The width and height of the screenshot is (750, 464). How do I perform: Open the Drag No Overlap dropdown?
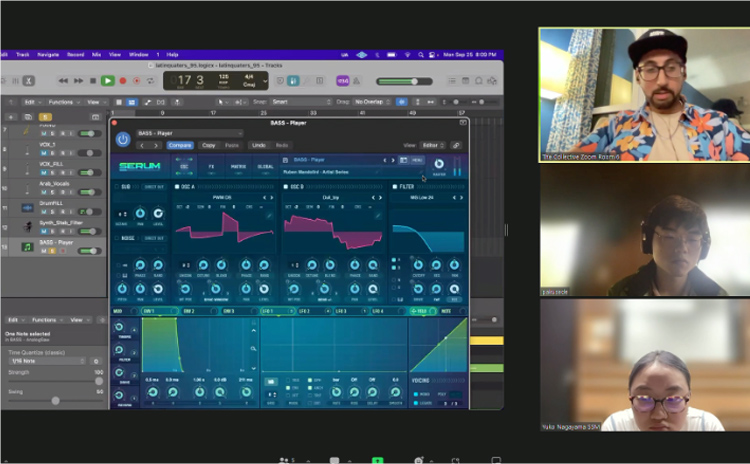tap(373, 102)
